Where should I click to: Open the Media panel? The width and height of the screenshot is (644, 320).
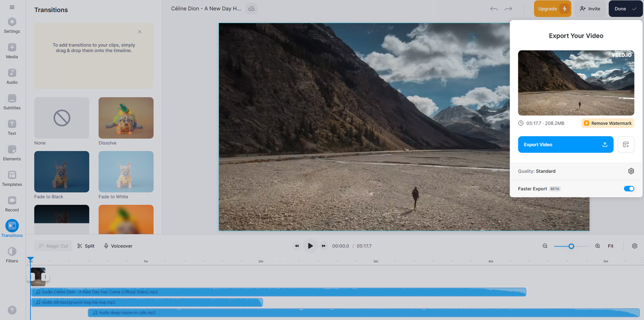12,51
